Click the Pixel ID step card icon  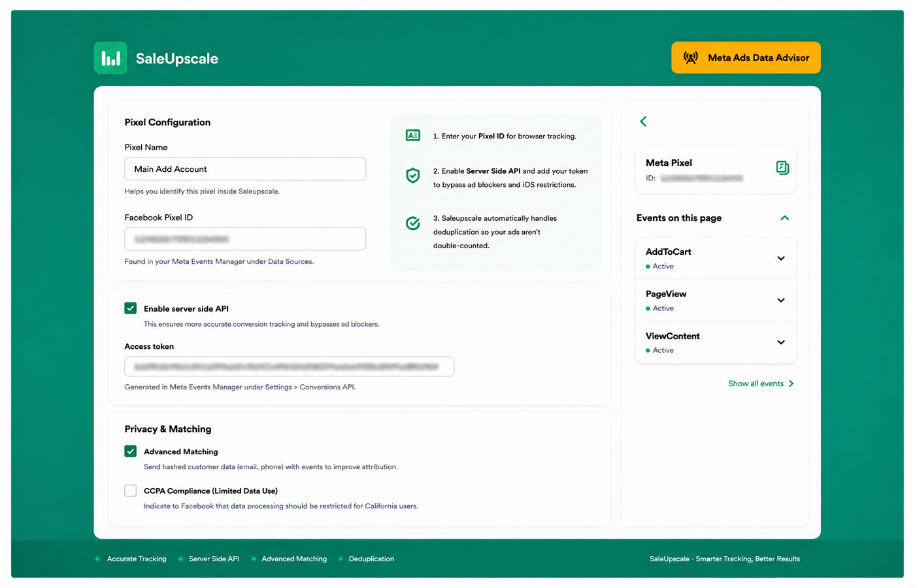413,135
